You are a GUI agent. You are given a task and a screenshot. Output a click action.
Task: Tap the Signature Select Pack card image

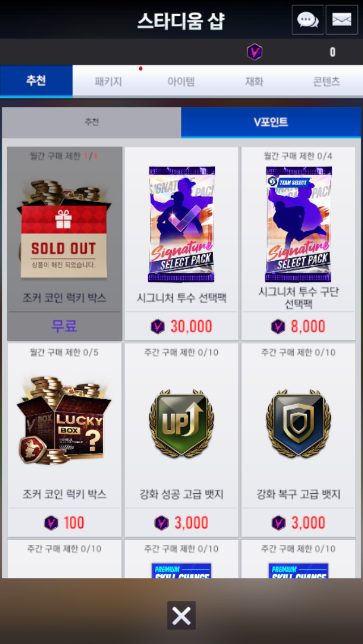coord(181,224)
